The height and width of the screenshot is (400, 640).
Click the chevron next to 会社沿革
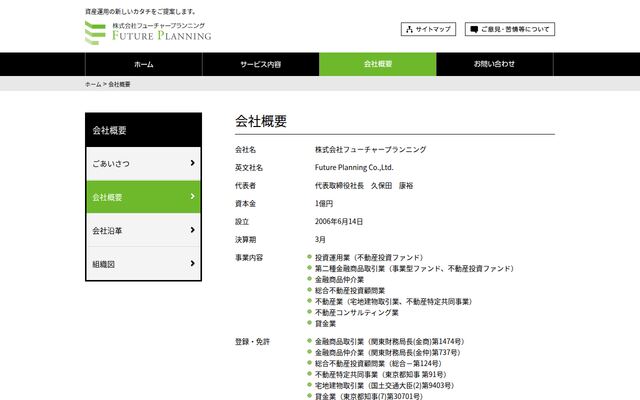pyautogui.click(x=192, y=230)
